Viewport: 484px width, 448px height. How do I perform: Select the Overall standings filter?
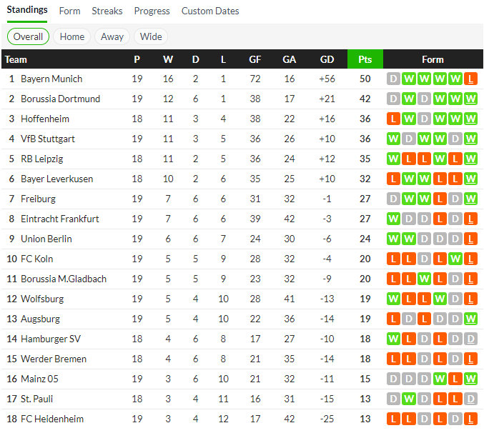point(28,36)
